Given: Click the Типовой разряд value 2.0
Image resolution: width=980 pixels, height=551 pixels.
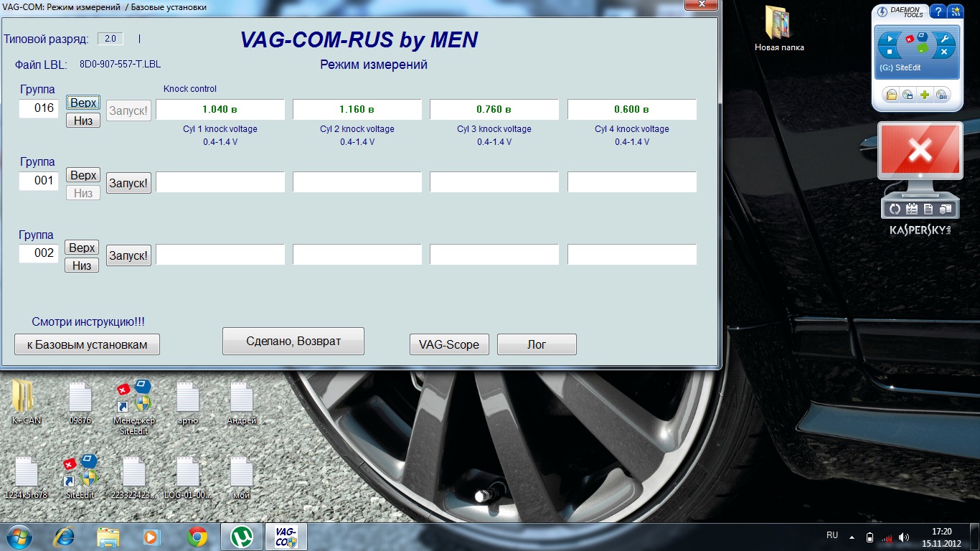Looking at the screenshot, I should (x=110, y=39).
